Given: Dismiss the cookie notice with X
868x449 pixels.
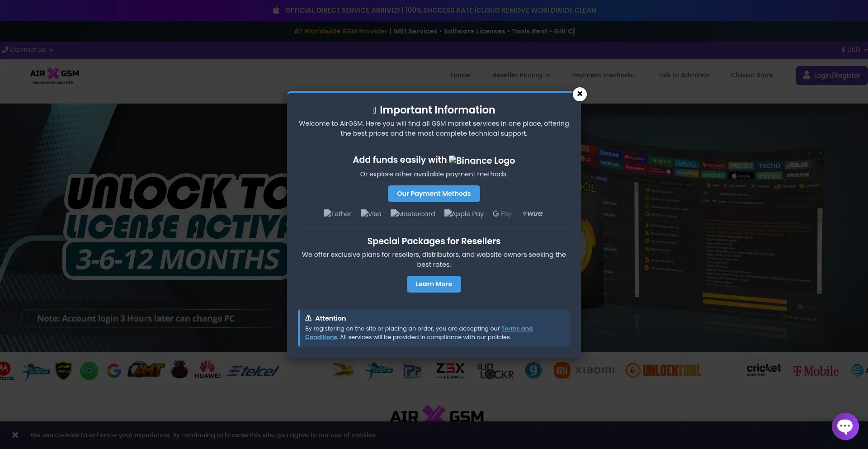Looking at the screenshot, I should click(x=15, y=435).
